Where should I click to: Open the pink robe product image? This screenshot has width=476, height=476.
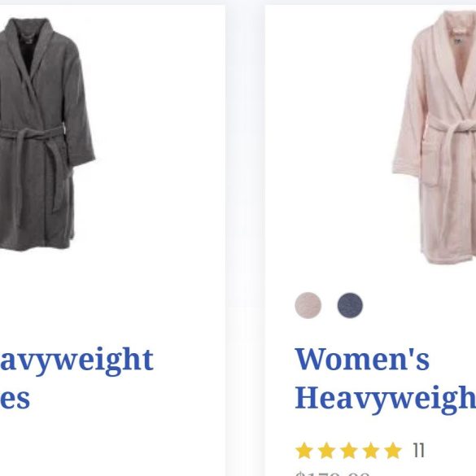click(x=435, y=138)
